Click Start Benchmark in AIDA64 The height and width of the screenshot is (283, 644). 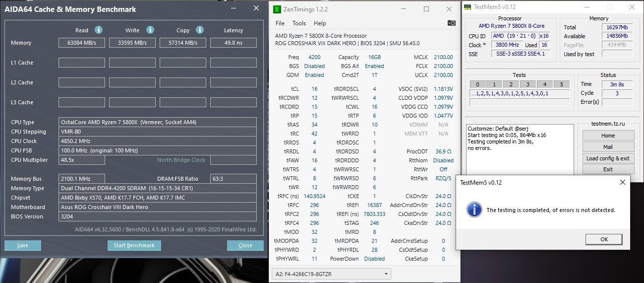pyautogui.click(x=134, y=245)
